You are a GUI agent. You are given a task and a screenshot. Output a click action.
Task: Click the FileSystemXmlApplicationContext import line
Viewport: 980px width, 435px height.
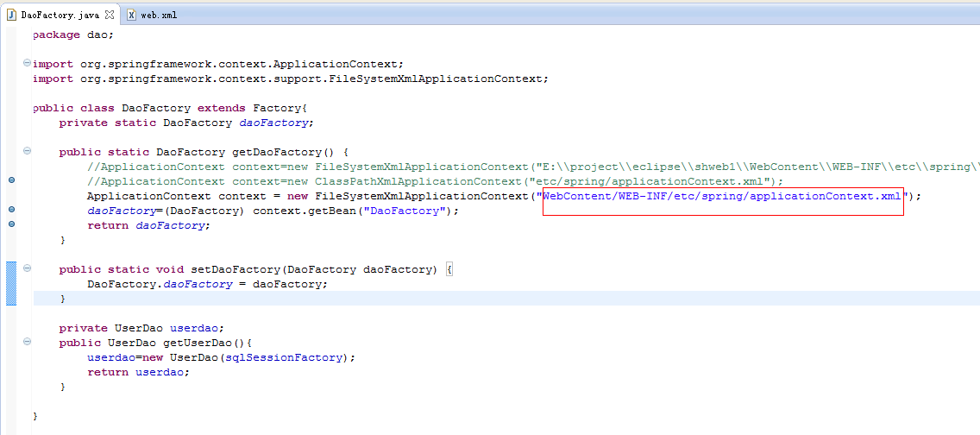coord(291,79)
